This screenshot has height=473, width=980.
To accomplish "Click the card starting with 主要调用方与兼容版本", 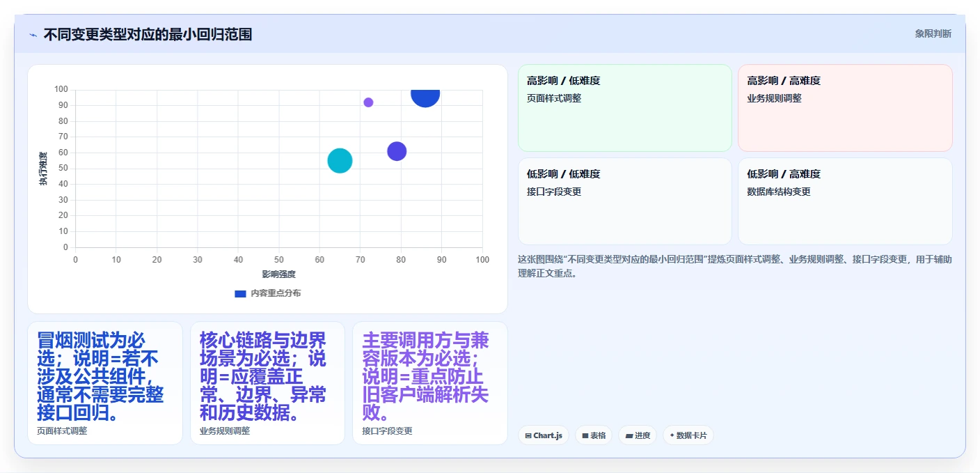I will click(x=430, y=383).
